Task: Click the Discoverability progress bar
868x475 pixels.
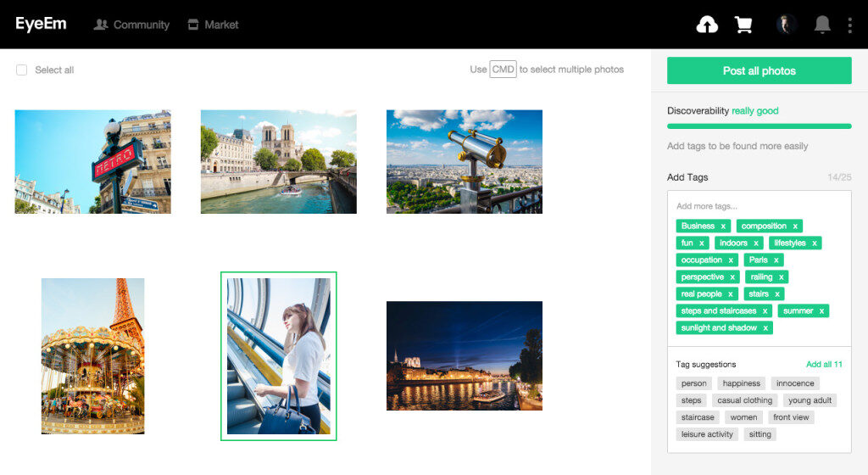Action: (759, 126)
